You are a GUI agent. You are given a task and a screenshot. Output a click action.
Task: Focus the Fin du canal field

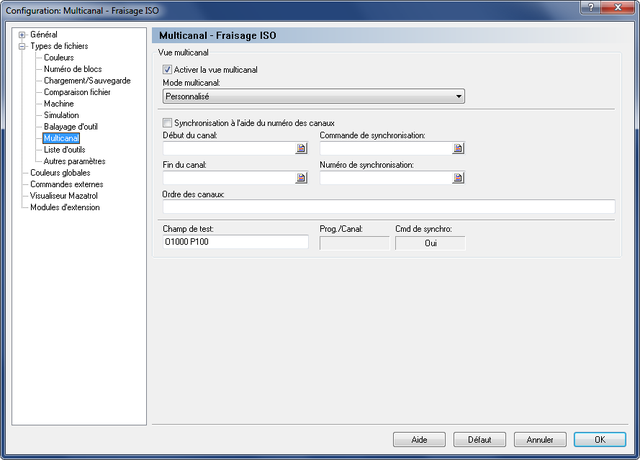(229, 178)
